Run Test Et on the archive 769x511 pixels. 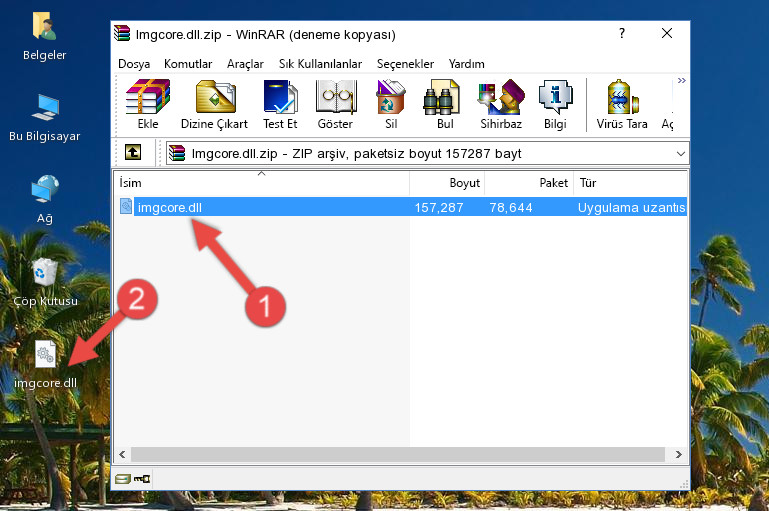click(280, 104)
